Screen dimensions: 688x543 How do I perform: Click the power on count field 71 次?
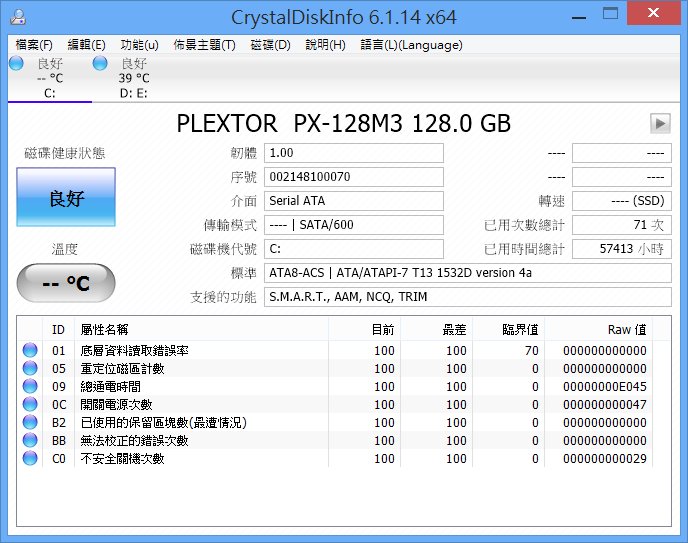(622, 225)
